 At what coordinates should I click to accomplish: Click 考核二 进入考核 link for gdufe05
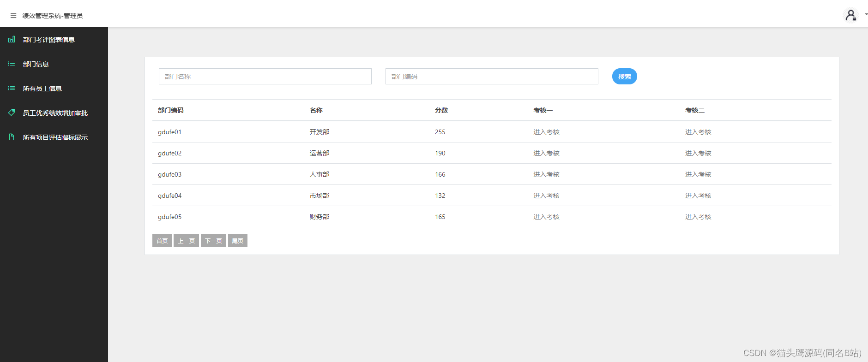[698, 217]
